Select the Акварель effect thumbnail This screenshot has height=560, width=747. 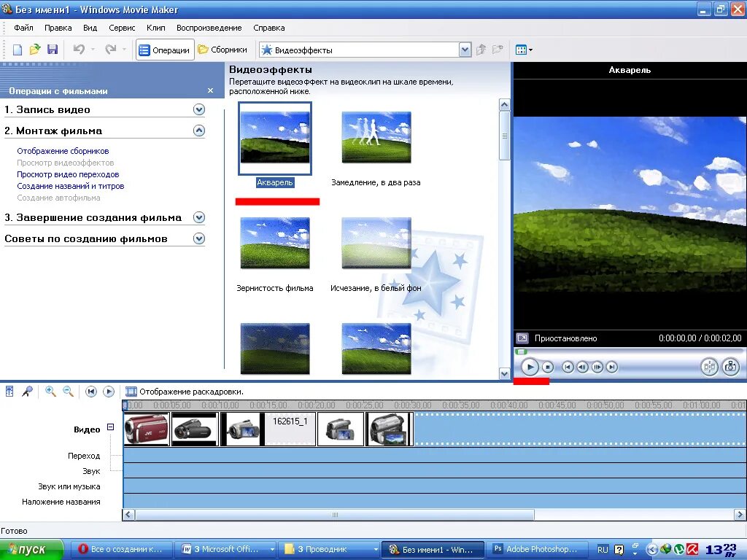pyautogui.click(x=275, y=138)
